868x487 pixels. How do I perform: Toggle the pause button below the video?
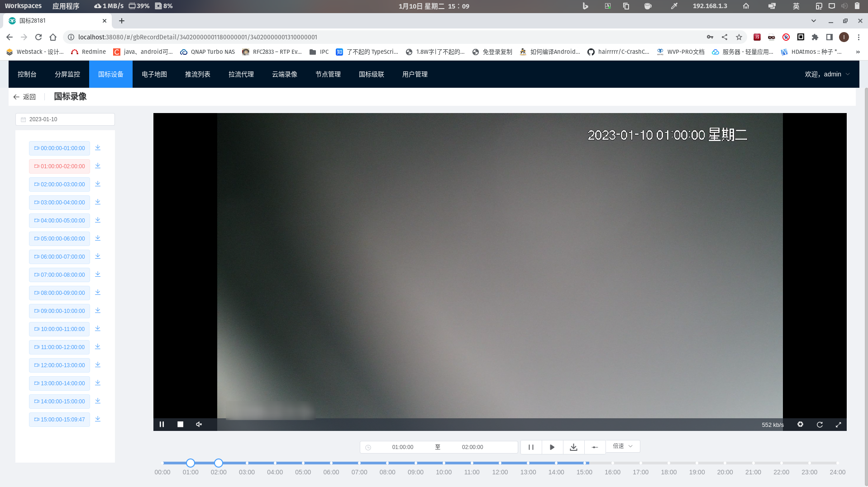click(x=531, y=447)
